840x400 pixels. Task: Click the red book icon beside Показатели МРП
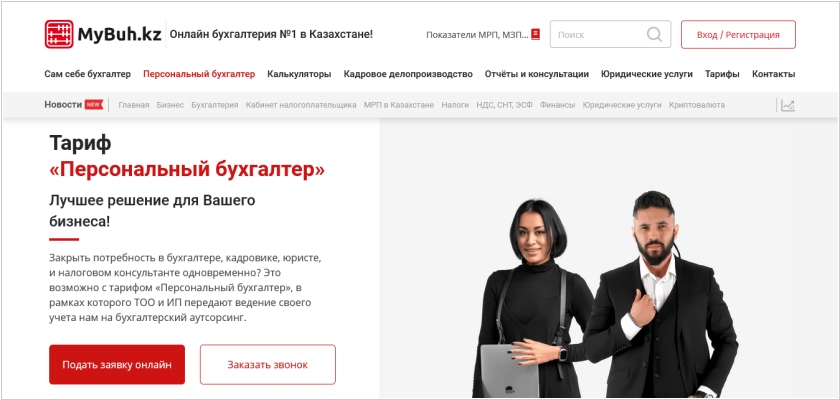click(x=536, y=34)
